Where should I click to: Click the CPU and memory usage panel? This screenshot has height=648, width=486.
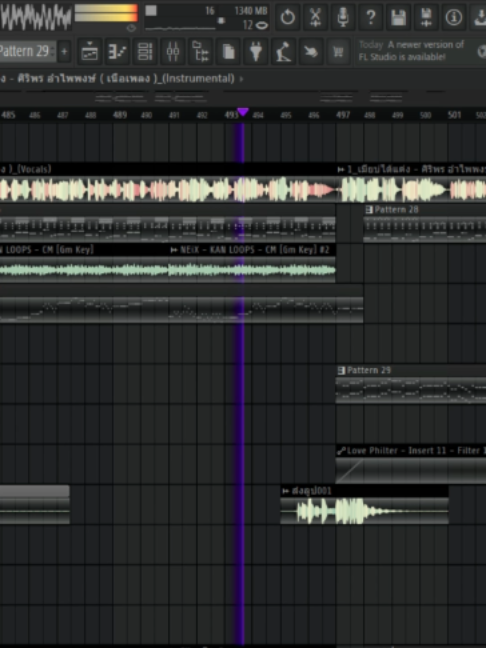(x=207, y=17)
